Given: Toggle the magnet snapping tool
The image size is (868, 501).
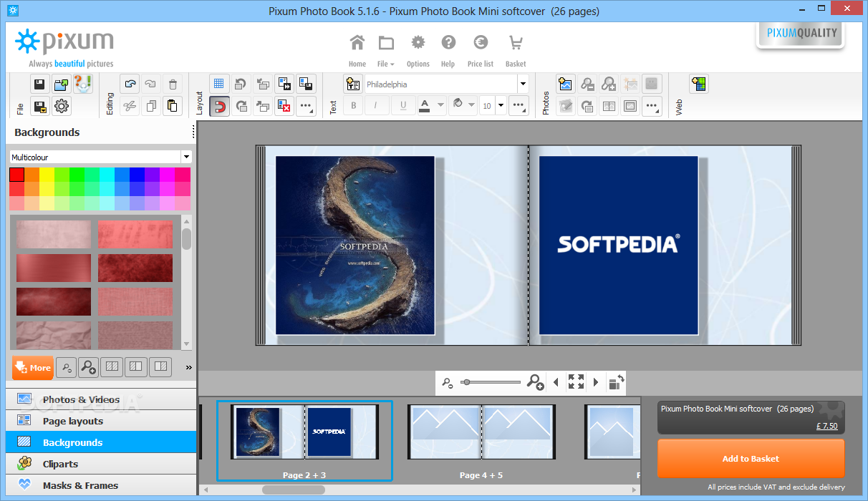Looking at the screenshot, I should [219, 106].
